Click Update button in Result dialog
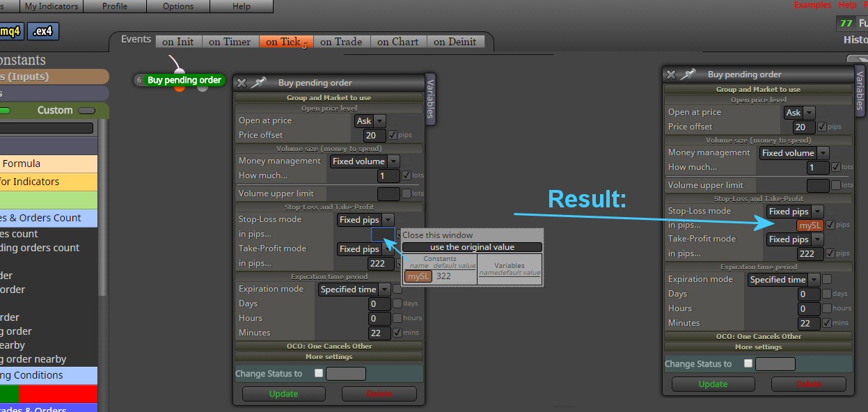The image size is (868, 412). pyautogui.click(x=713, y=384)
